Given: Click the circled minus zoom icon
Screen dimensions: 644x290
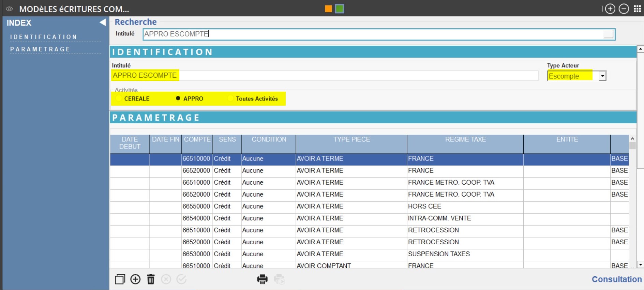Looking at the screenshot, I should [624, 9].
